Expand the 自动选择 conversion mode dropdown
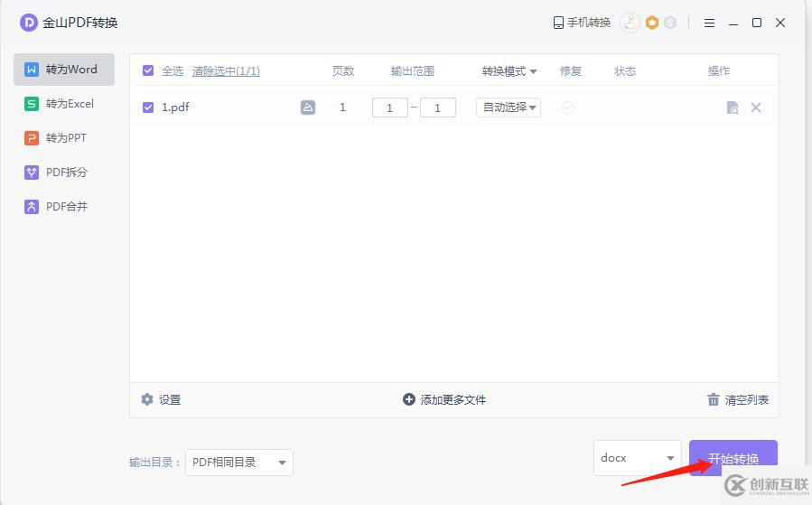The height and width of the screenshot is (505, 812). click(x=509, y=108)
